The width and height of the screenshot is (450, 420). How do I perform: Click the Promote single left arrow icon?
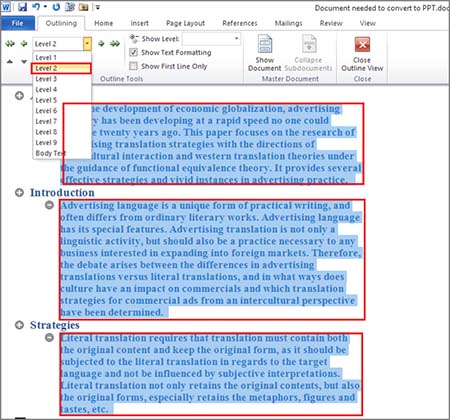[x=24, y=44]
